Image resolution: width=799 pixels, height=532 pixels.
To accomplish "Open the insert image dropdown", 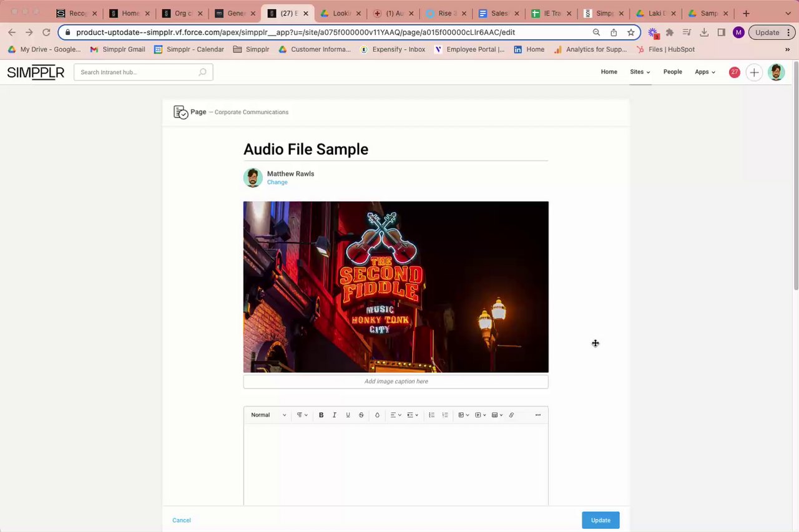I will pos(464,415).
